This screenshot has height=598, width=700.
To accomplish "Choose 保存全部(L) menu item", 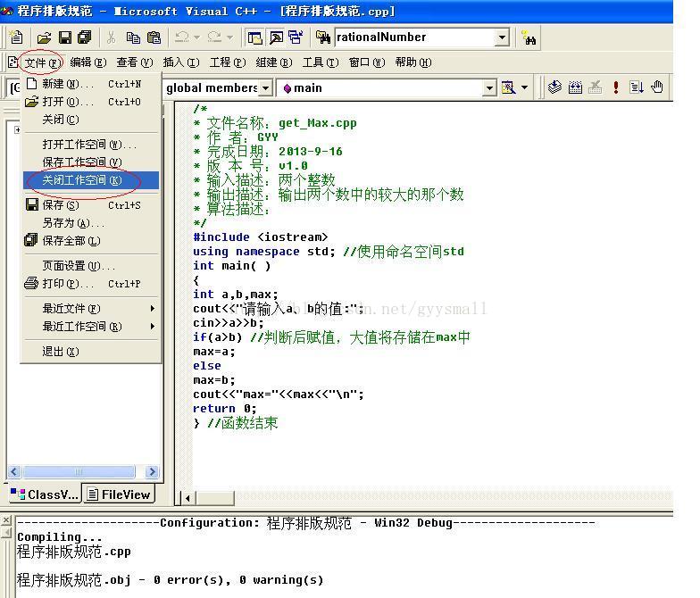I will 91,241.
